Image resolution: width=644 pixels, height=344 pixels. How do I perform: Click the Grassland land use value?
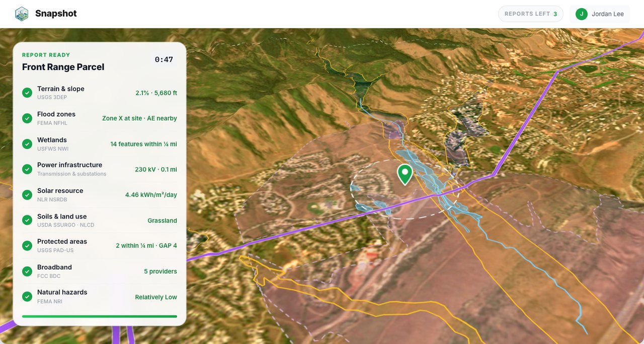tap(162, 221)
